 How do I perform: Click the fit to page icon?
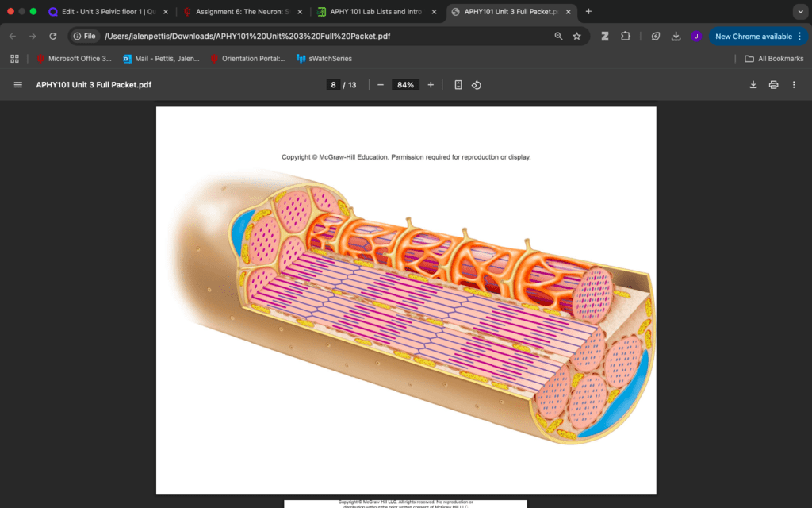click(x=458, y=84)
